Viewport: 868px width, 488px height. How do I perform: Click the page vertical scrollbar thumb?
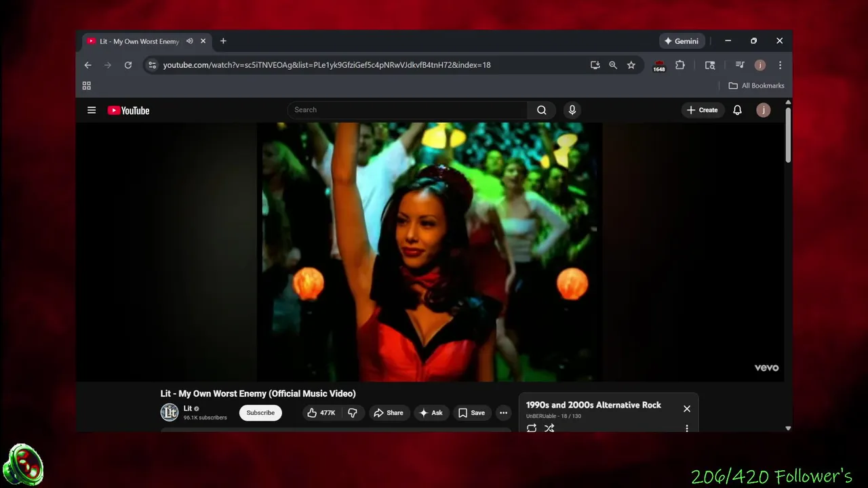tap(788, 134)
